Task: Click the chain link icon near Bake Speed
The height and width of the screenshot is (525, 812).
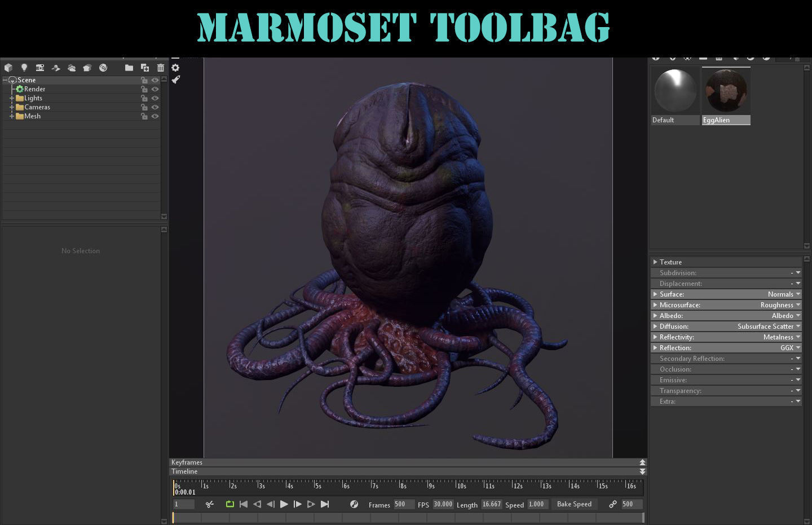Action: click(613, 504)
